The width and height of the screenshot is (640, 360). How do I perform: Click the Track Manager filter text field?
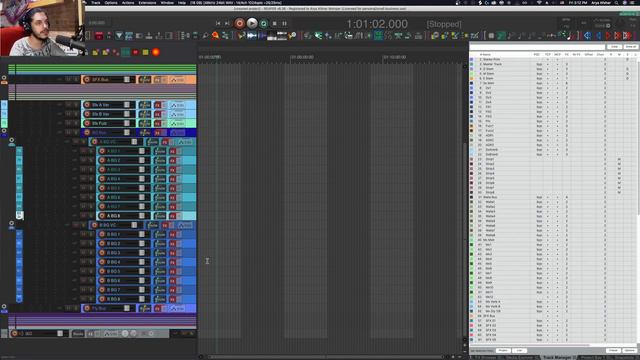point(537,47)
